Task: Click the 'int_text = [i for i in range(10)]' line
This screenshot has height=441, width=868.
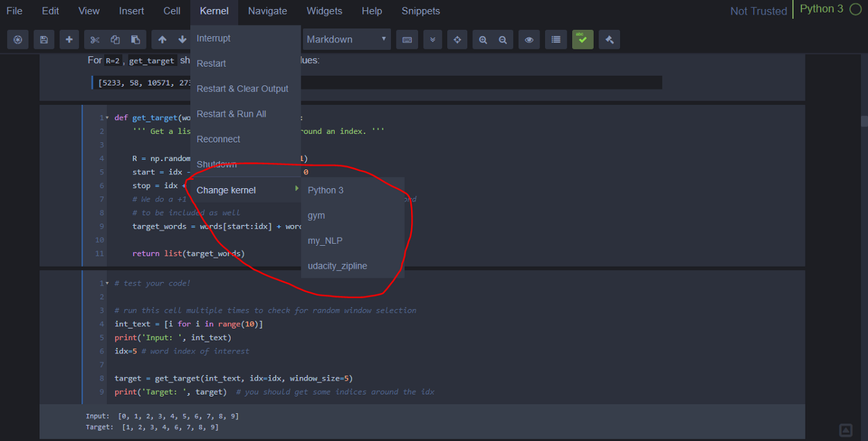Action: tap(189, 324)
